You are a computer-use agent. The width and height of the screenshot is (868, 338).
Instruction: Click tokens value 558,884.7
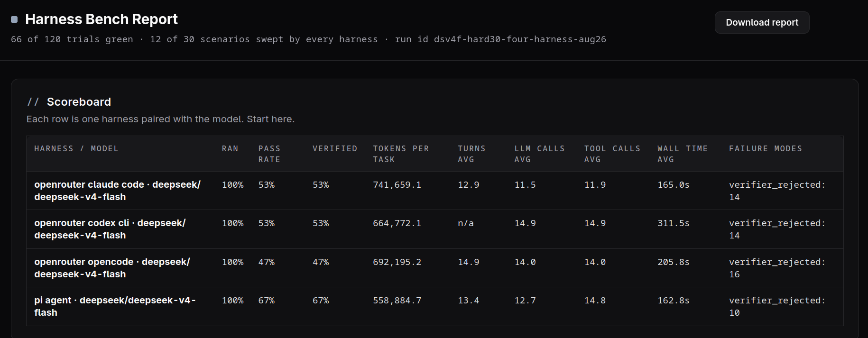(397, 301)
